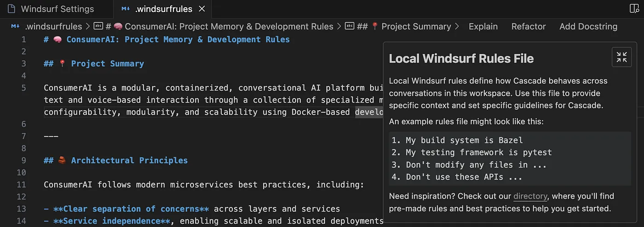644x227 pixels.
Task: Click 'An example rules file might look' text
Action: pos(466,122)
